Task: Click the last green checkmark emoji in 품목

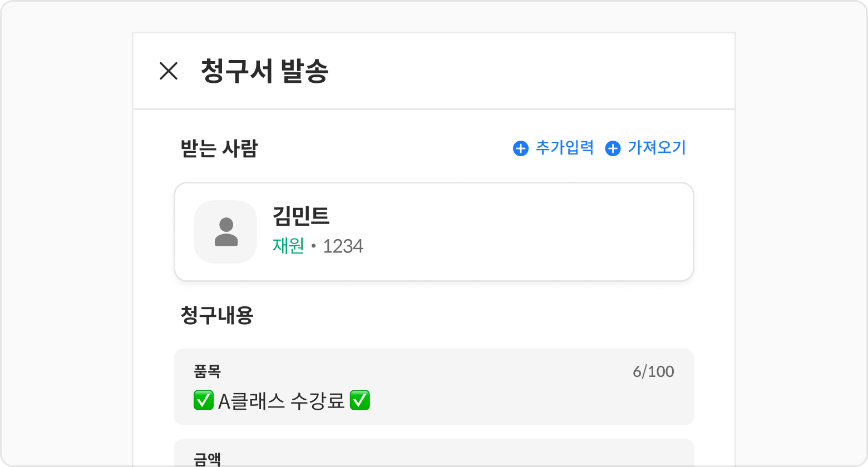Action: [x=359, y=401]
